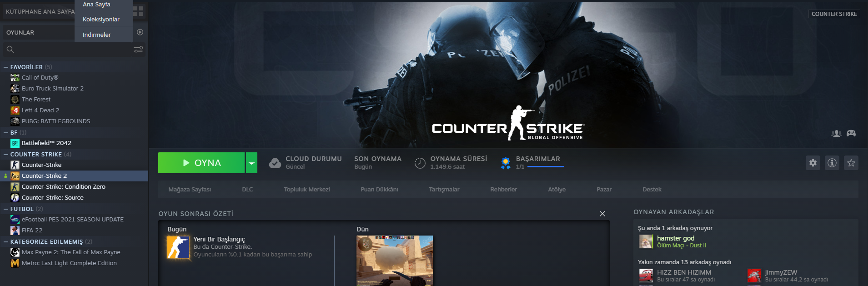
Task: Click the Battlefield 2042 BF icon in sidebar
Action: [15, 143]
